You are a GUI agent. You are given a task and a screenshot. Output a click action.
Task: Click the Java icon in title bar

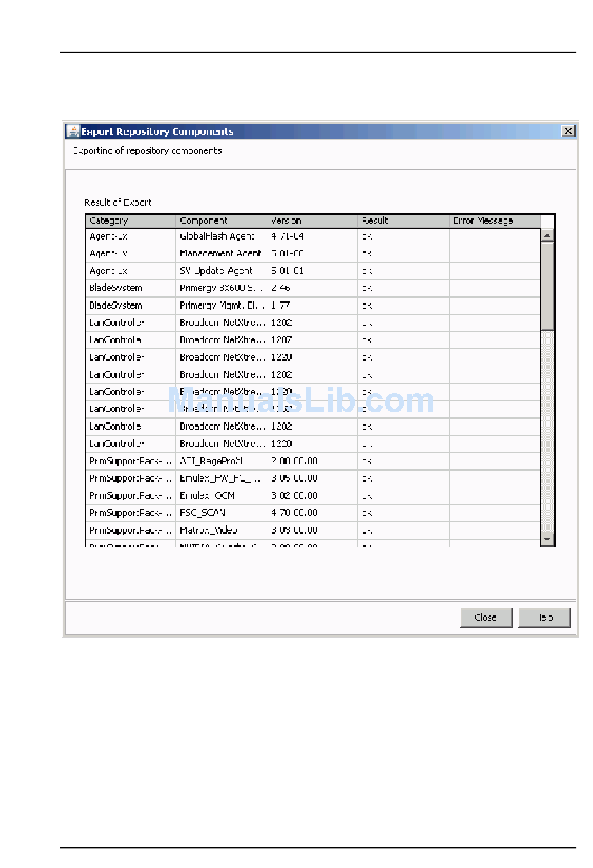tap(74, 131)
